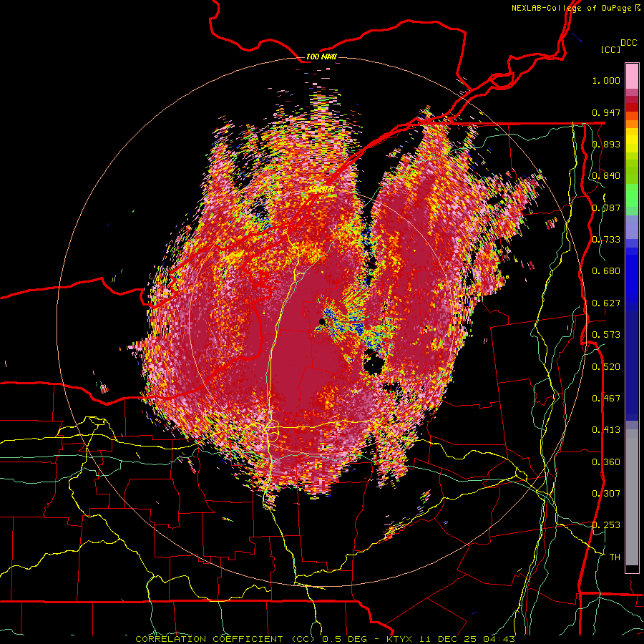Click the [CC] label above the color bar
The image size is (644, 644).
point(610,49)
